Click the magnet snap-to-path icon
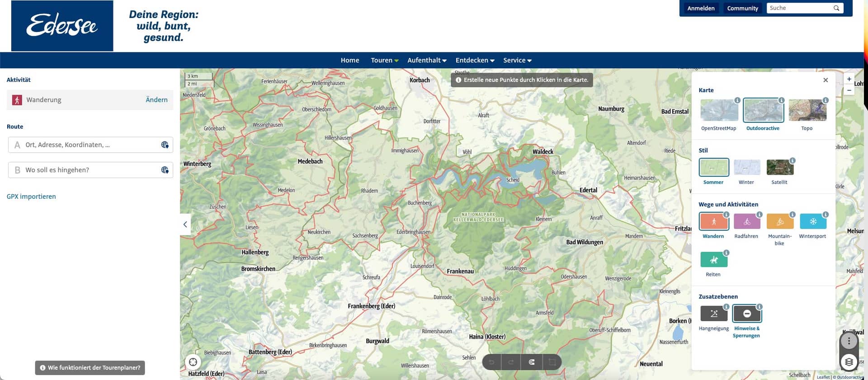This screenshot has width=868, height=380. coord(532,362)
